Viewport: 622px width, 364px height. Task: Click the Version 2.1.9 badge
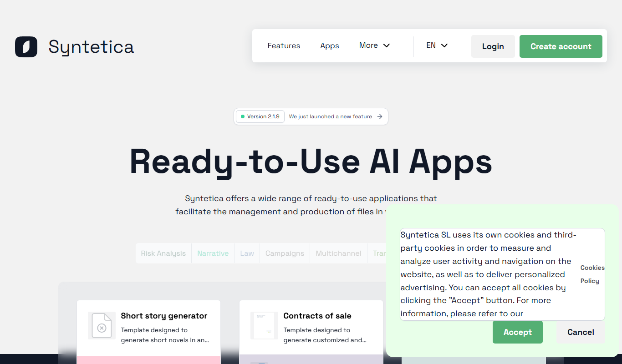point(260,116)
